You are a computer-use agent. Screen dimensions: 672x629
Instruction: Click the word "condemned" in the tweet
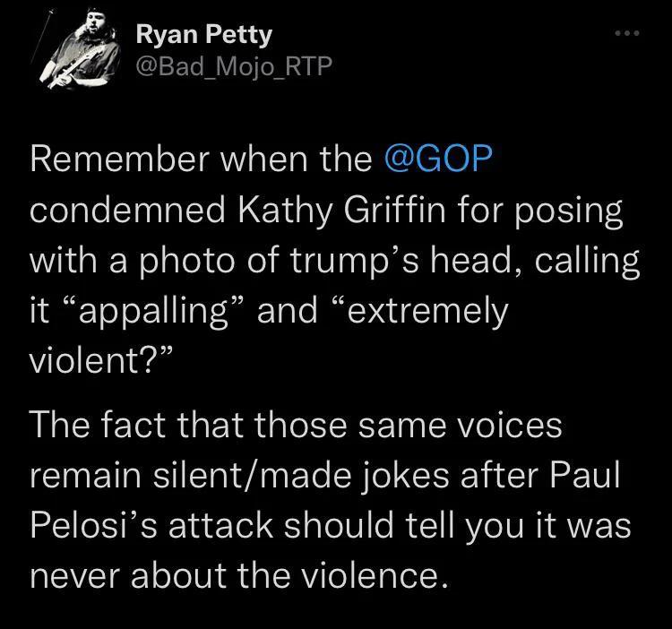[128, 210]
